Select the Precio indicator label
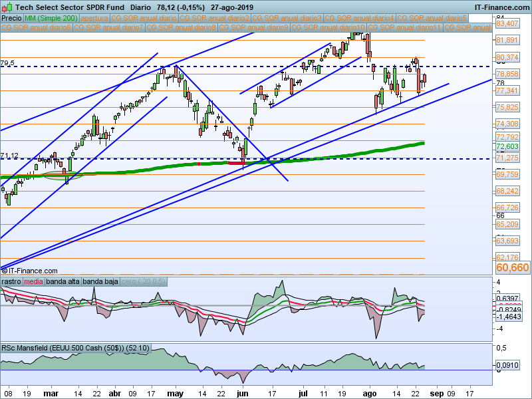 pyautogui.click(x=12, y=18)
